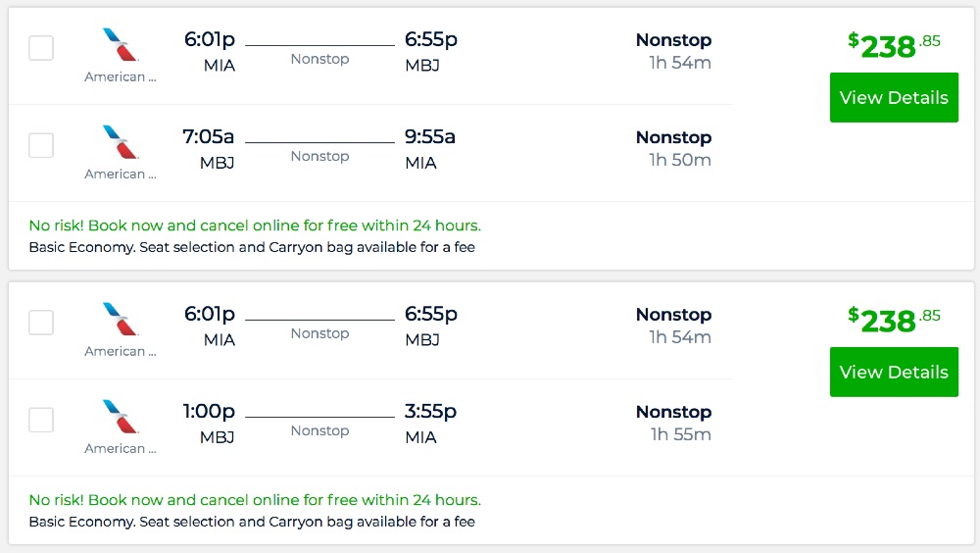Click the 3:55p arrival time
The image size is (980, 553).
[x=431, y=412]
